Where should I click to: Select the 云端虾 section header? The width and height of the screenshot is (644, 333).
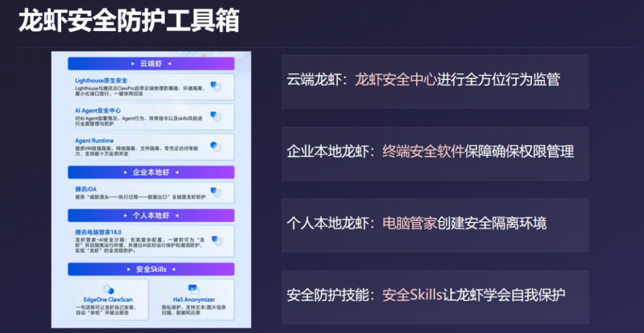click(151, 64)
